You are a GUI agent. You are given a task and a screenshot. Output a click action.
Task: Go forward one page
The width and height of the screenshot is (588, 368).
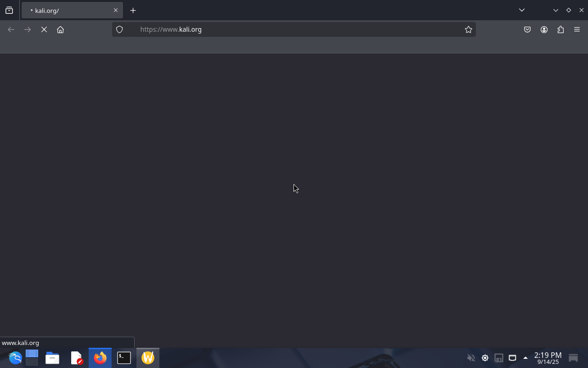[x=28, y=29]
